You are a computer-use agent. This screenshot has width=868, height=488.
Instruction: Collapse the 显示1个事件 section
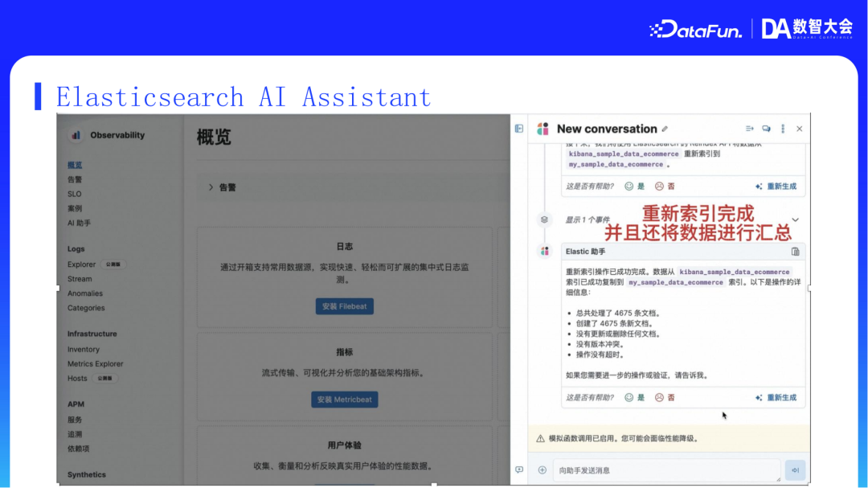(x=795, y=219)
